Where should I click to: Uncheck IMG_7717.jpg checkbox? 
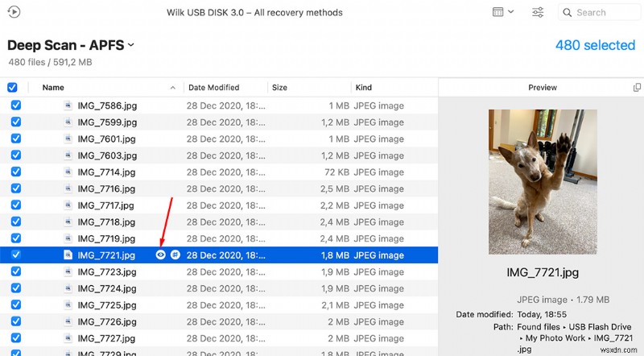click(x=16, y=205)
